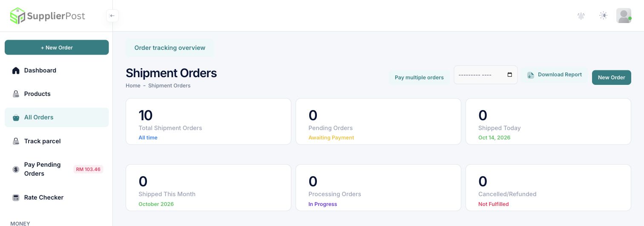Select All Orders in sidebar
Screen dimensions: 644x226
57,117
